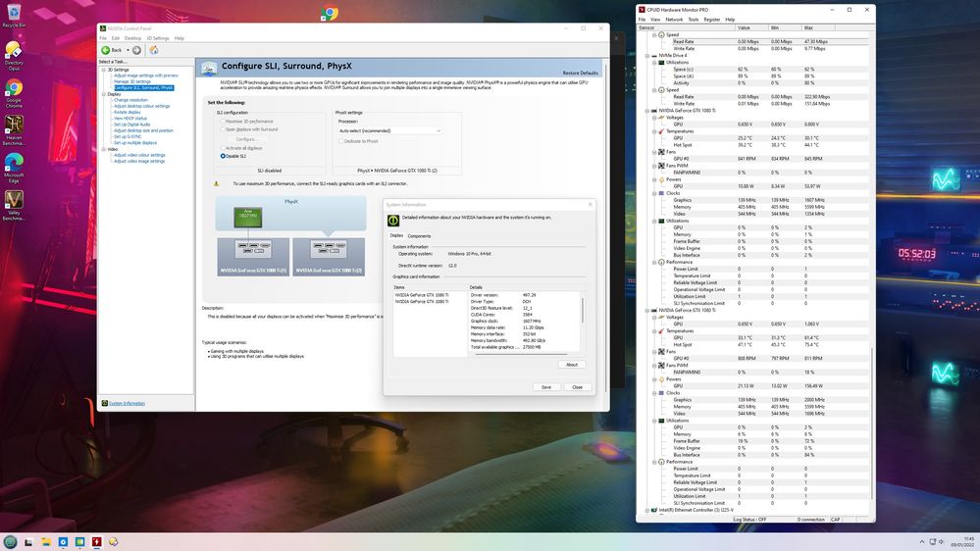Open the 3D Settings menu
The height and width of the screenshot is (551, 980).
coord(158,38)
